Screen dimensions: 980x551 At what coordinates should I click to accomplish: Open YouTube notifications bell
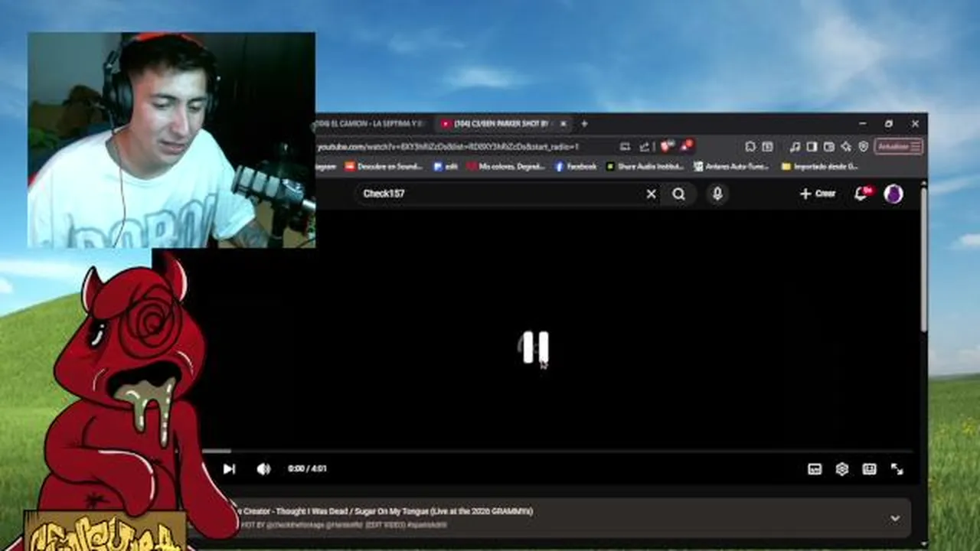[x=862, y=194]
